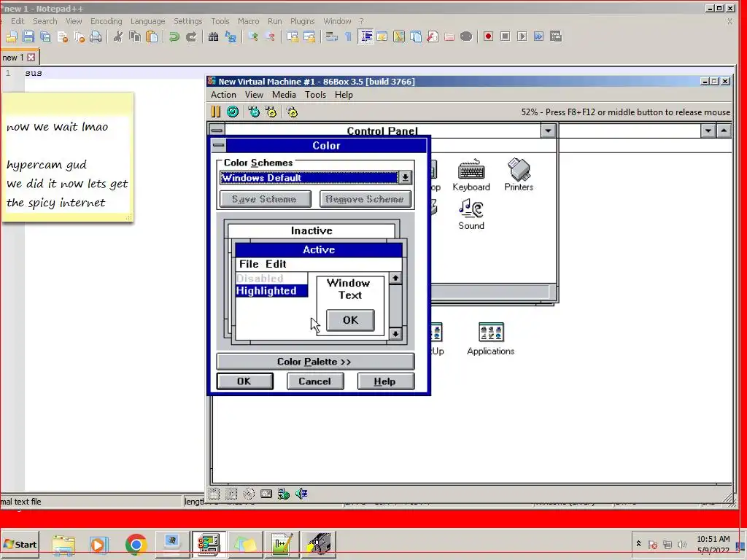The height and width of the screenshot is (560, 747).
Task: Open the Action menu in 86Box
Action: pos(223,95)
